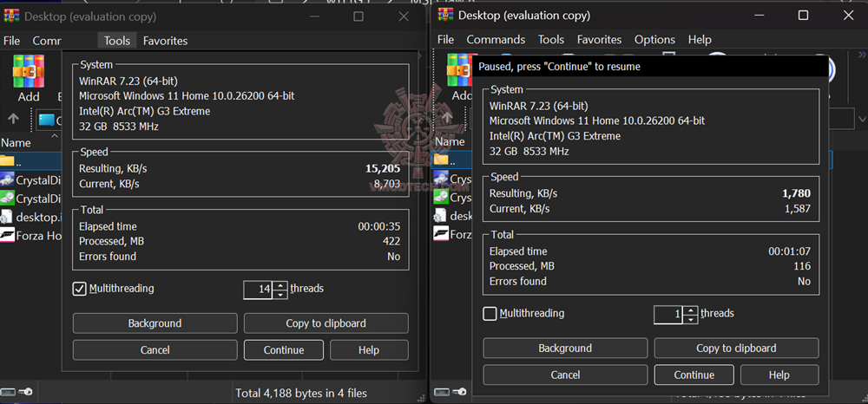Open the File menu in left window

click(x=11, y=41)
